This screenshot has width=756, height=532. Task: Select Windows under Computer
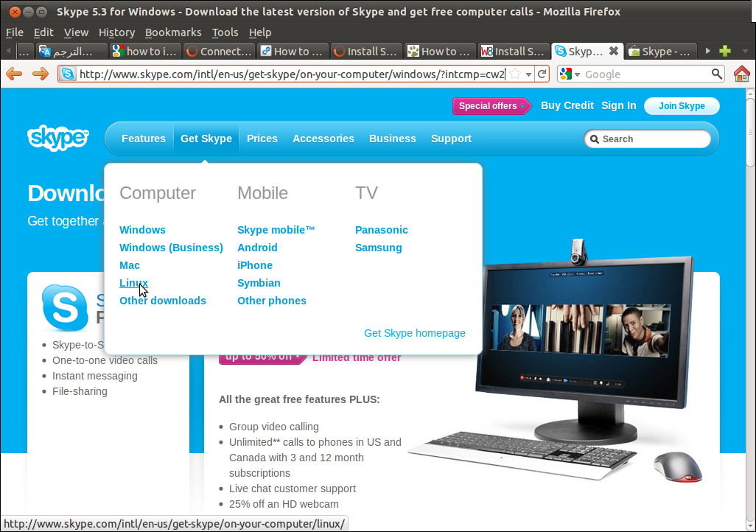142,230
